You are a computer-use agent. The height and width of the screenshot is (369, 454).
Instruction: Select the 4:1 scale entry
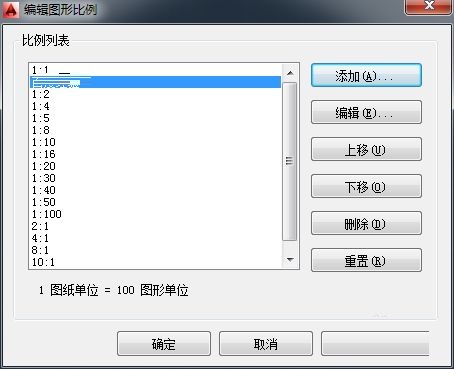click(155, 238)
